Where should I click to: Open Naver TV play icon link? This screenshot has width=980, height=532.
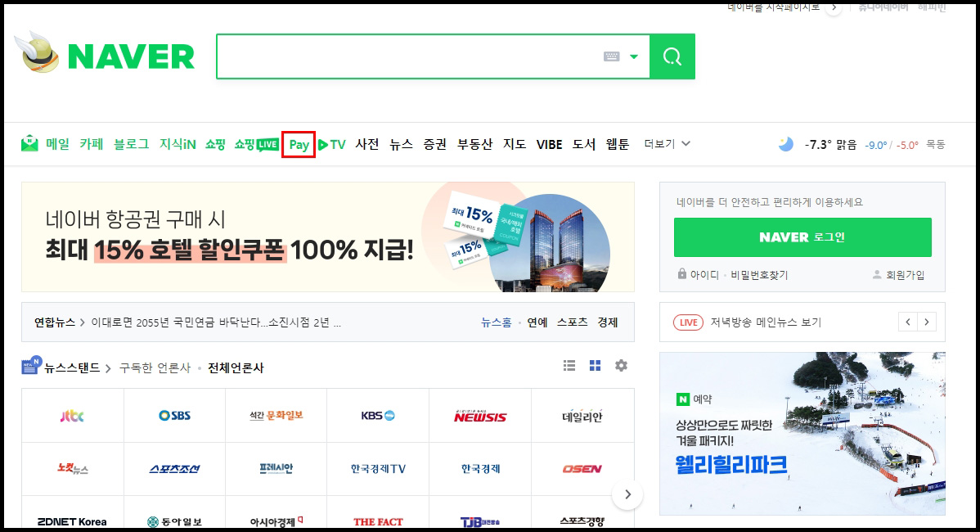(332, 145)
